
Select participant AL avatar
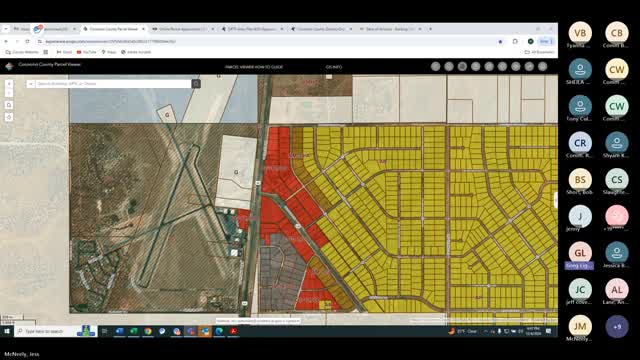click(617, 290)
